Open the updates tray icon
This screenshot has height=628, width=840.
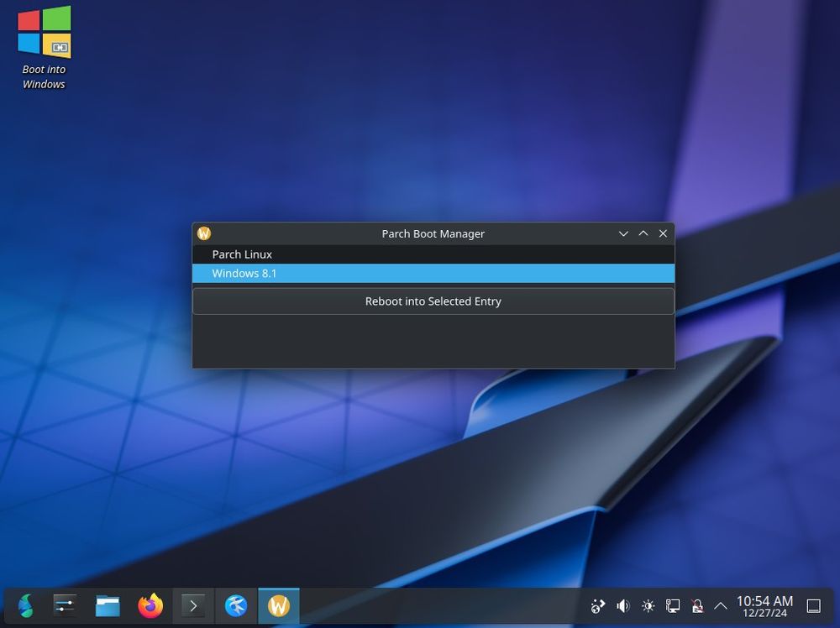[x=597, y=606]
